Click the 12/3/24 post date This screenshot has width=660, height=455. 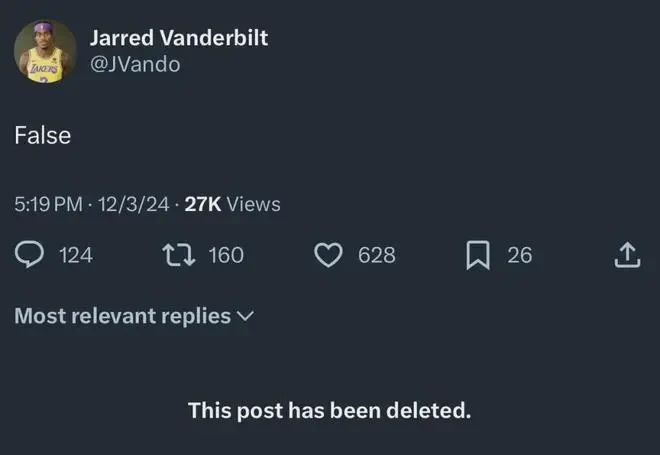[x=133, y=205]
